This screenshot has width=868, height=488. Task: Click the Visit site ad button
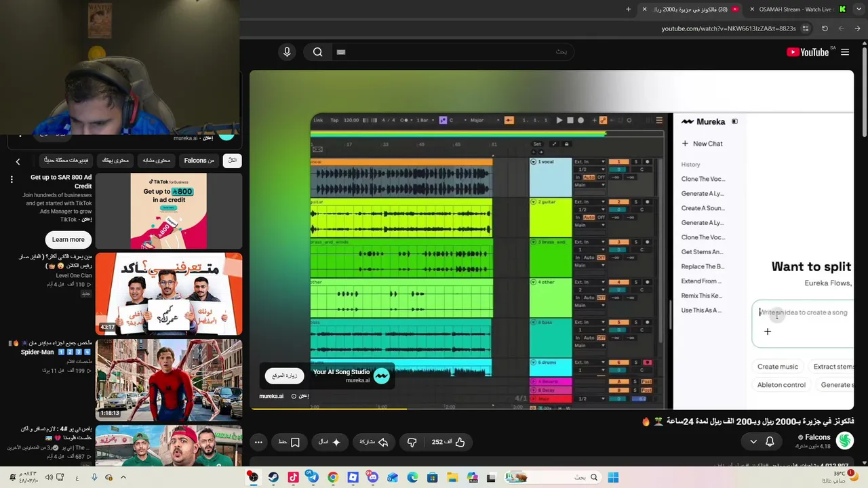tap(284, 375)
